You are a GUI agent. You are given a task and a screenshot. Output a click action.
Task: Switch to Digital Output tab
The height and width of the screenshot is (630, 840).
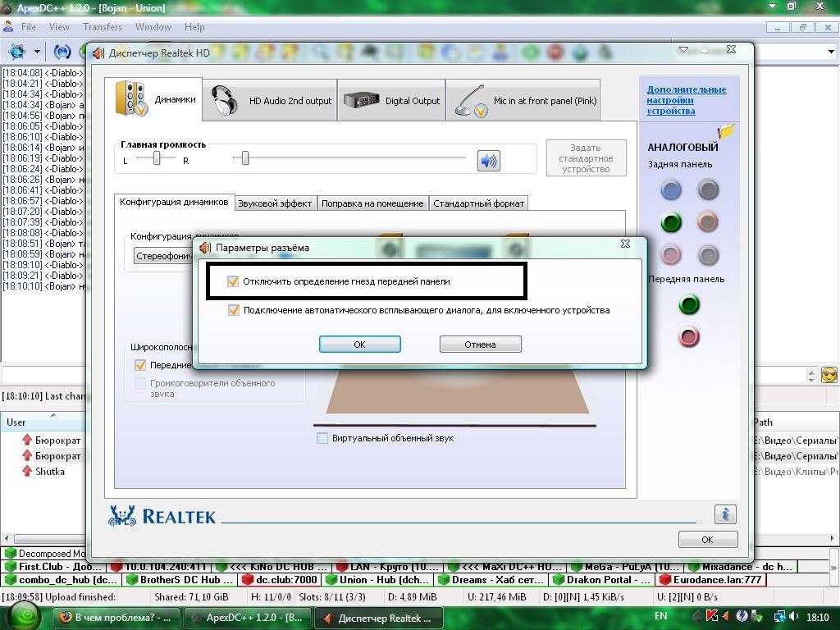[391, 100]
